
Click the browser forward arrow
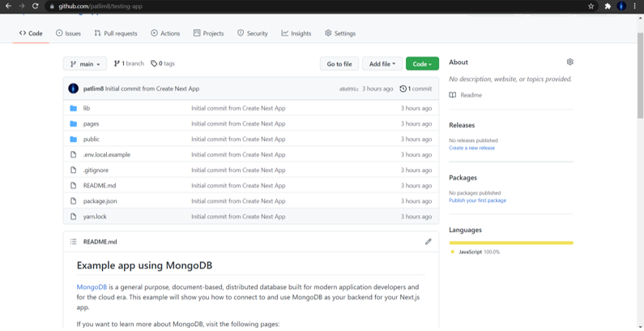tap(22, 6)
